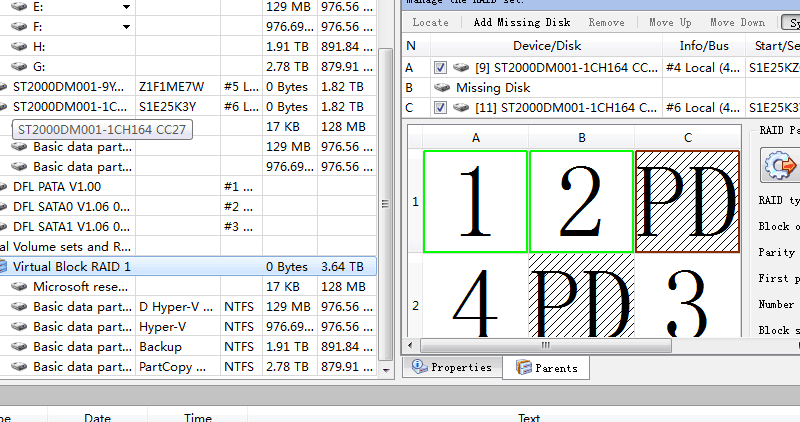
Task: Click the Move Down button
Action: (737, 22)
